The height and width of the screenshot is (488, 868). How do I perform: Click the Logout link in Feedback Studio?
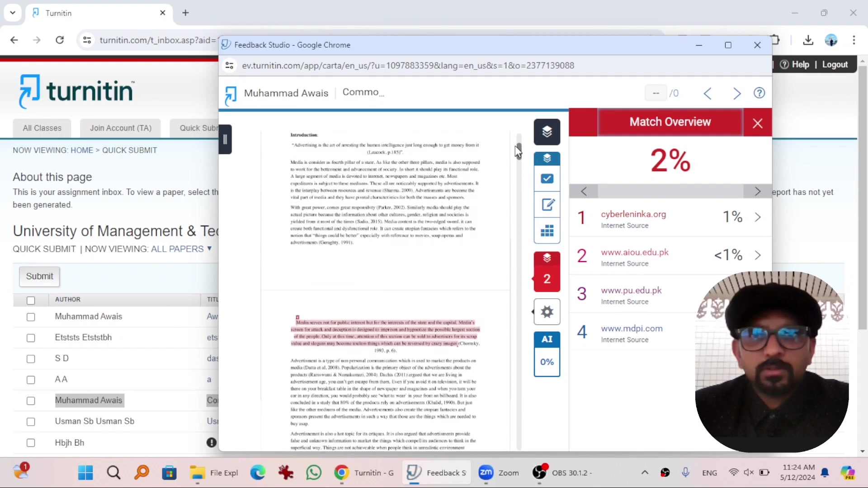[x=834, y=65]
